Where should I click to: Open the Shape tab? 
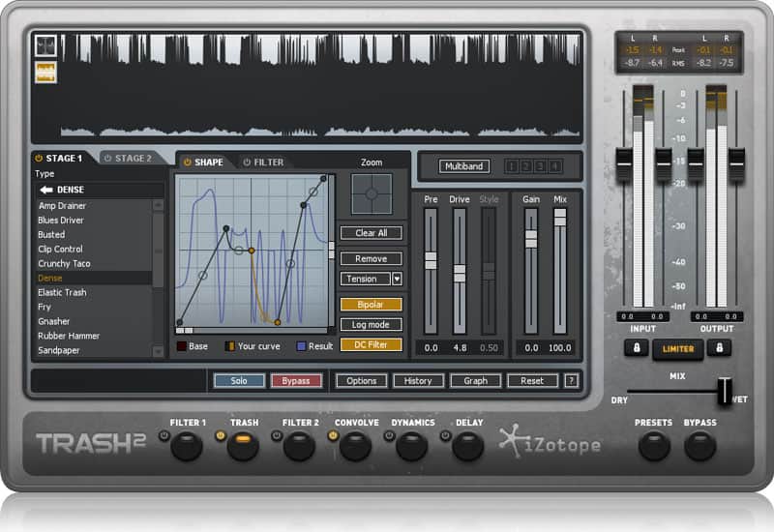point(208,162)
